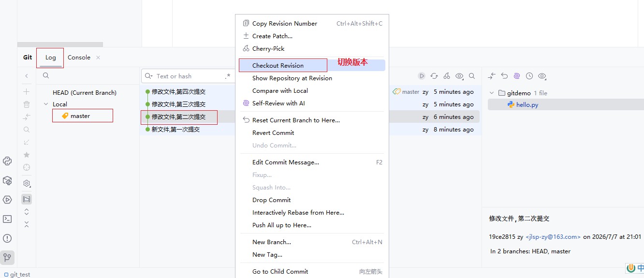Image resolution: width=644 pixels, height=278 pixels.
Task: Open the Problems tool window icon
Action: click(7, 238)
